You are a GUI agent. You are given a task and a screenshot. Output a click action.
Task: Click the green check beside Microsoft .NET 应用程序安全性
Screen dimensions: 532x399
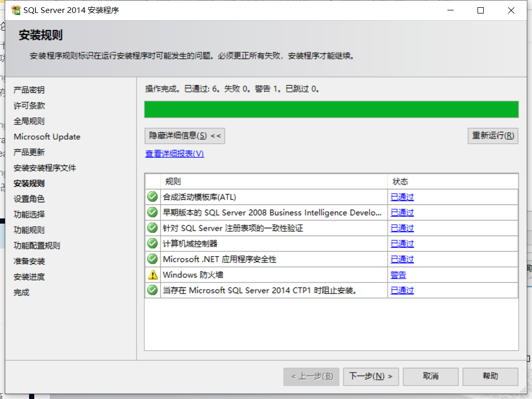click(152, 259)
